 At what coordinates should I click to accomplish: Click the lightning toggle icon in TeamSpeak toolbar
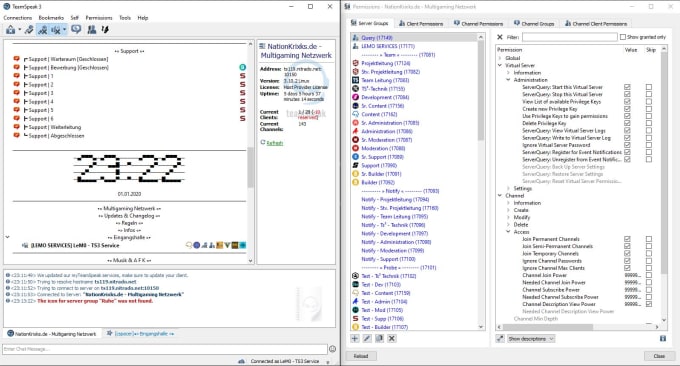[105, 29]
